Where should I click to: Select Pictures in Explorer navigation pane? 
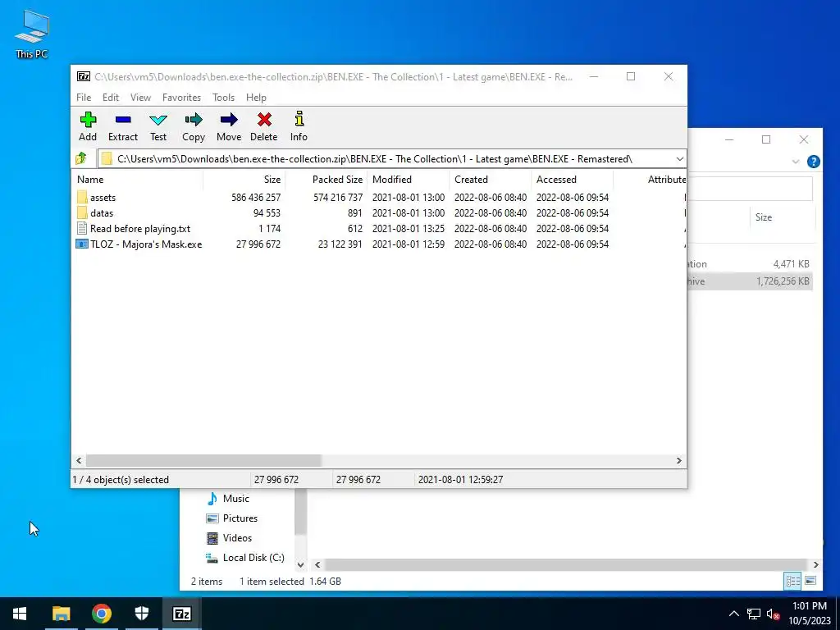[x=232, y=518]
